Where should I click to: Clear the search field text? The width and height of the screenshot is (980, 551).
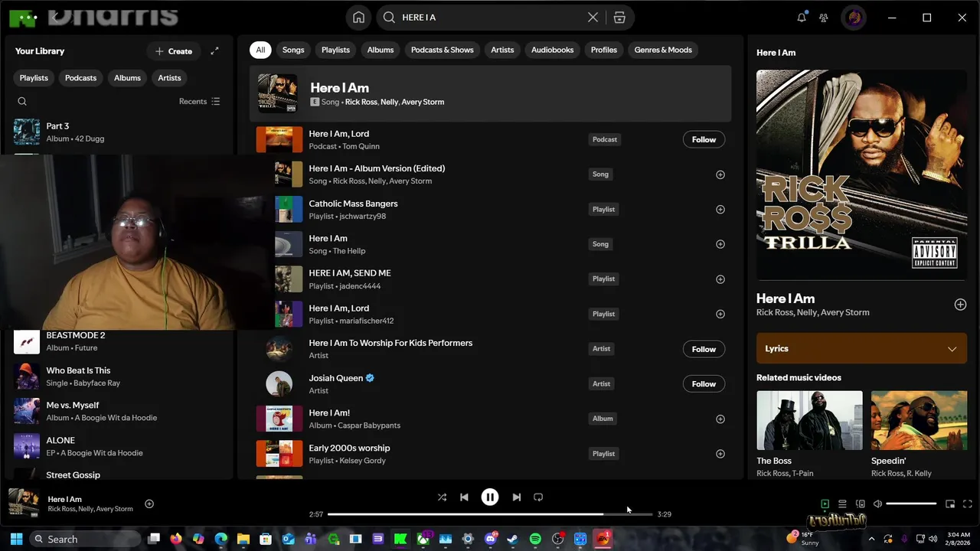tap(593, 18)
